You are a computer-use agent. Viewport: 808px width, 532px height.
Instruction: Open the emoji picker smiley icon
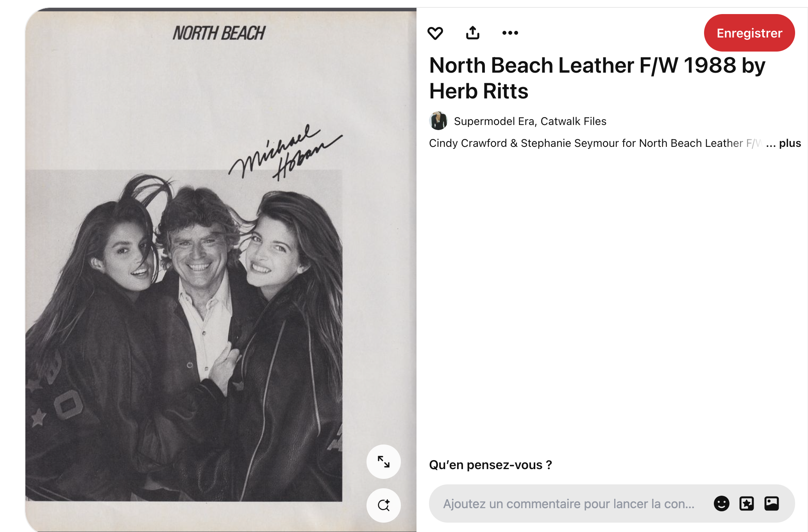point(721,503)
